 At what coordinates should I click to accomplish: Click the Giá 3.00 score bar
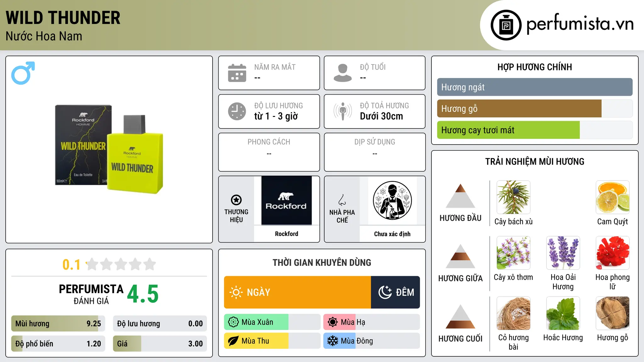point(160,343)
